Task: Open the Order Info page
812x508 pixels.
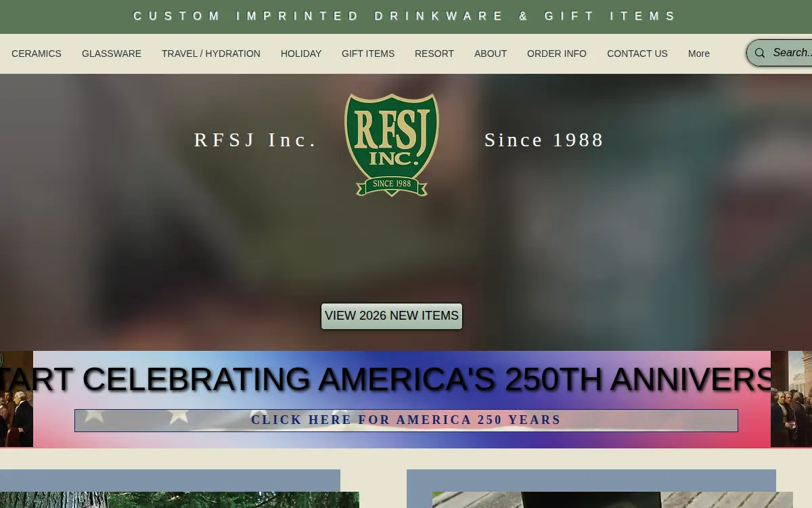Action: (x=557, y=54)
